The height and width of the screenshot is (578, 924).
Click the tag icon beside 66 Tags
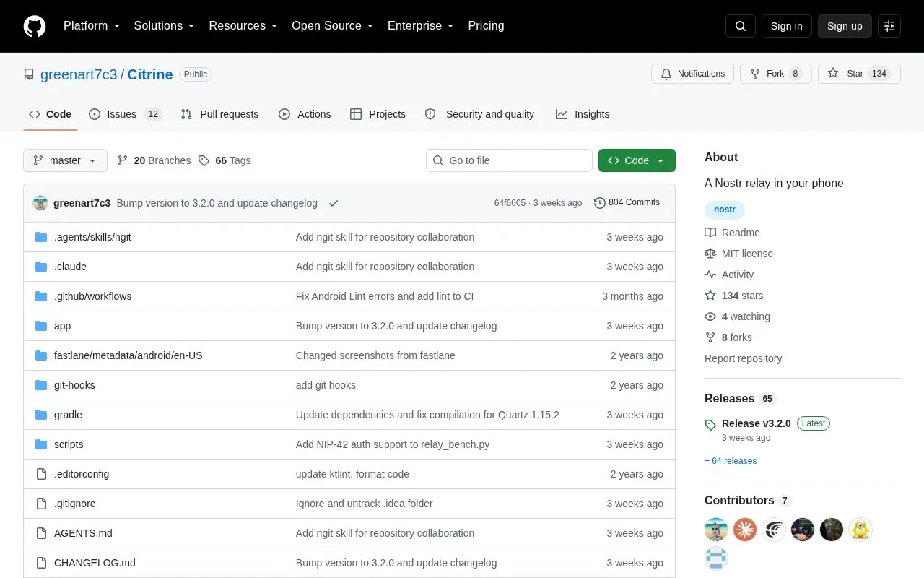pyautogui.click(x=204, y=160)
